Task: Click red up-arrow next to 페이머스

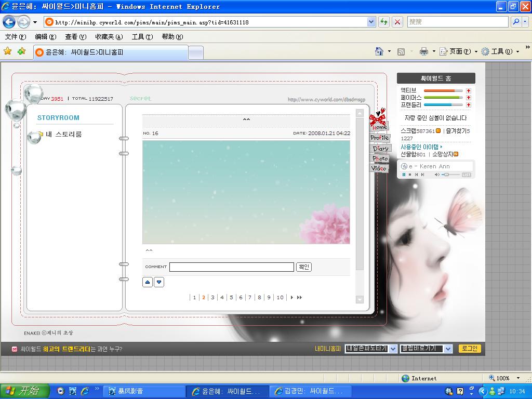Action: (469, 98)
